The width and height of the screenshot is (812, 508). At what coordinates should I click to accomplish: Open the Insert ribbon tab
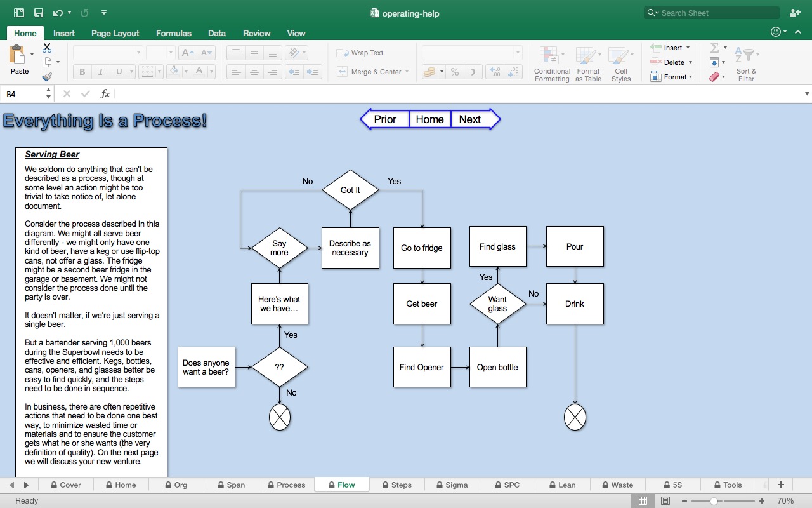tap(64, 33)
